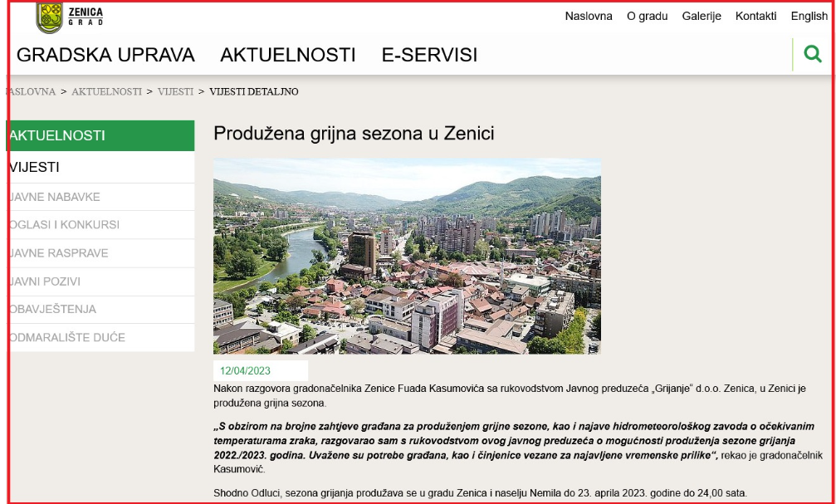Click the AKTUELNOSTI breadcrumb link
The width and height of the screenshot is (836, 504).
106,91
